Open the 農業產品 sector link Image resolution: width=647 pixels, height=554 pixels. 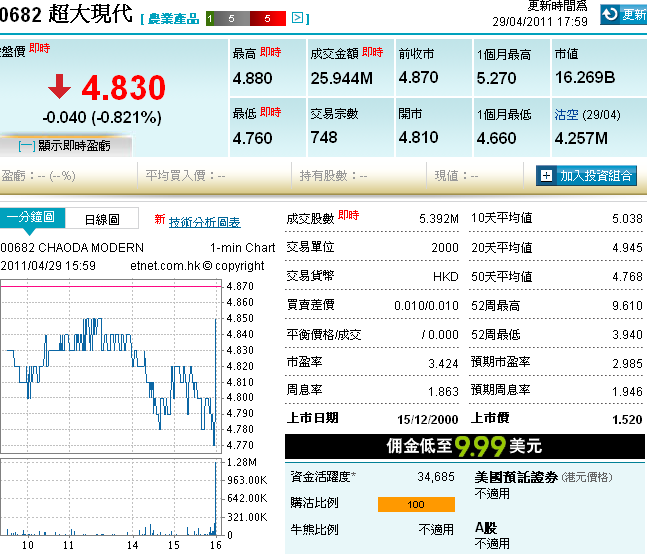[x=173, y=19]
